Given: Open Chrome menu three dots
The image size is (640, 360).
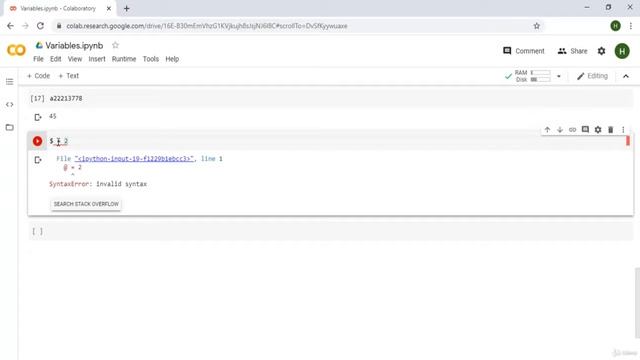Looking at the screenshot, I should [x=631, y=26].
